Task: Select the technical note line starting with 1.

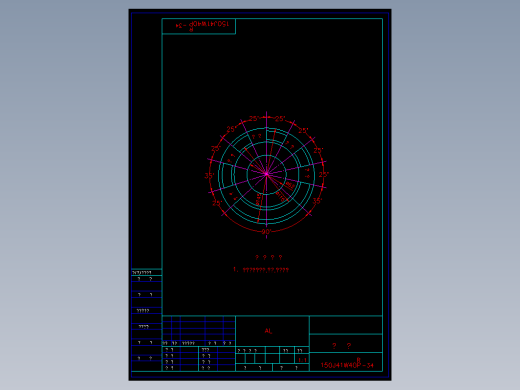Action: point(261,270)
